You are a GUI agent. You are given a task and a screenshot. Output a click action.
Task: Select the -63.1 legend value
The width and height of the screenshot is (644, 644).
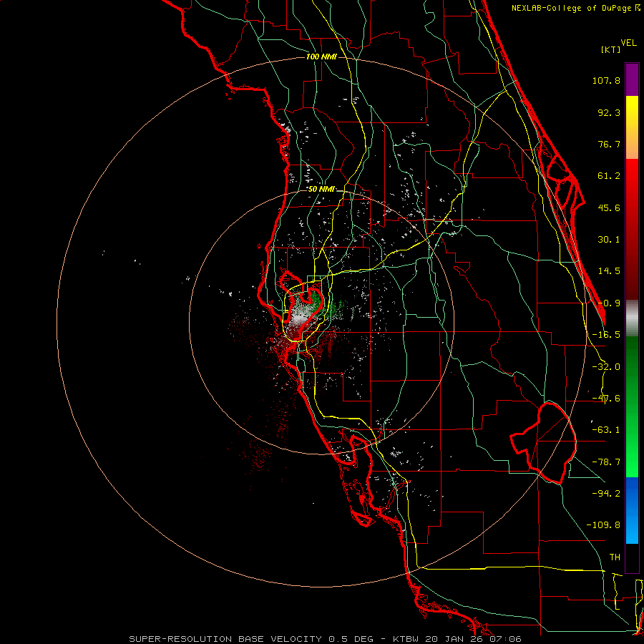606,430
